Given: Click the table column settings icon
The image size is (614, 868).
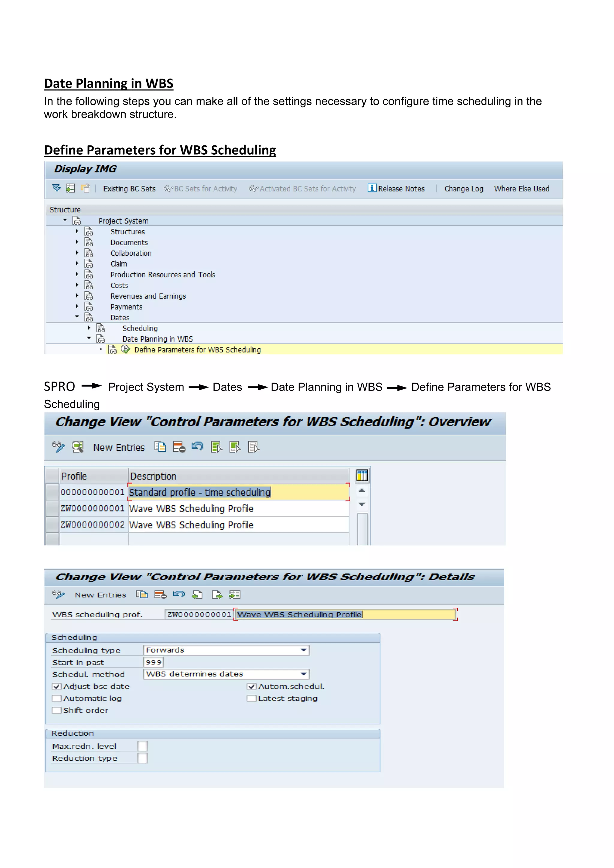Looking at the screenshot, I should 362,475.
